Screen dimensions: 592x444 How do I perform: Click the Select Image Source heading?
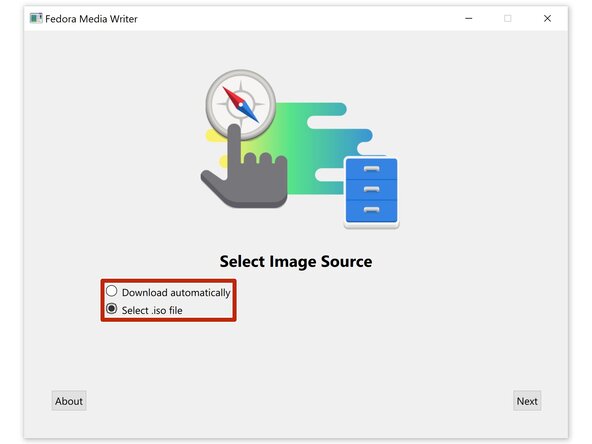click(296, 262)
